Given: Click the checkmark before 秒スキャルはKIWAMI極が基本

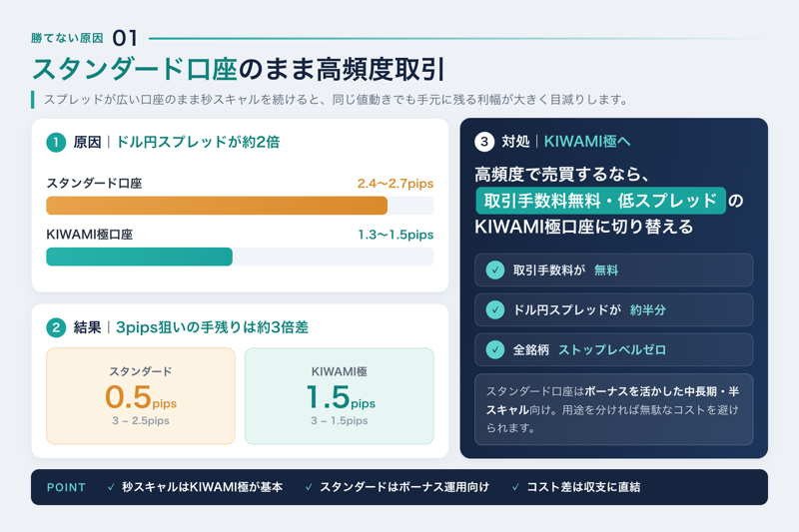Looking at the screenshot, I should 111,487.
